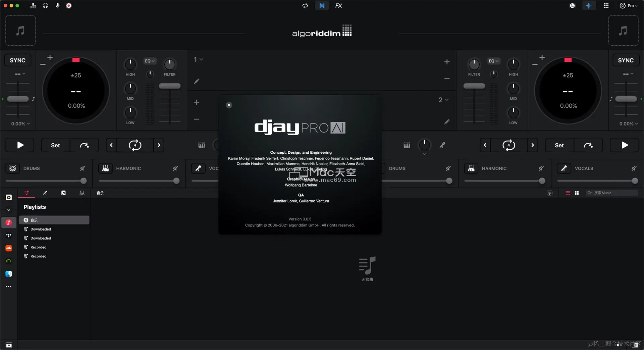644x350 pixels.
Task: Mute the left deck HARMONIC stem
Action: pos(175,168)
